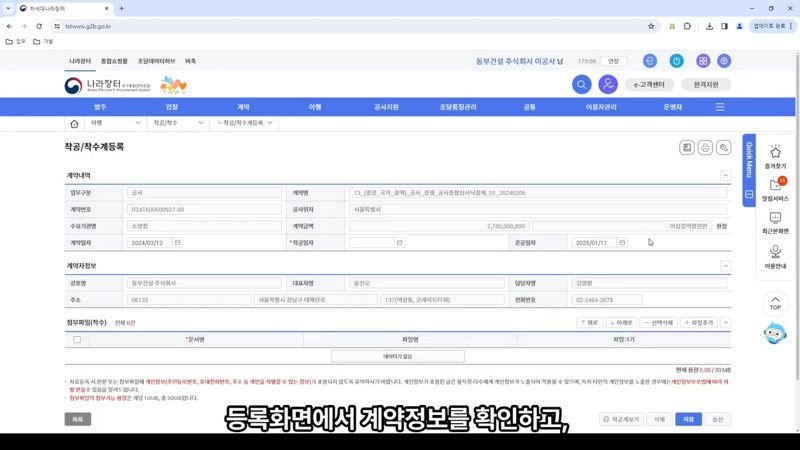Open browser extensions puzzle icon
Image resolution: width=800 pixels, height=450 pixels.
(x=687, y=26)
